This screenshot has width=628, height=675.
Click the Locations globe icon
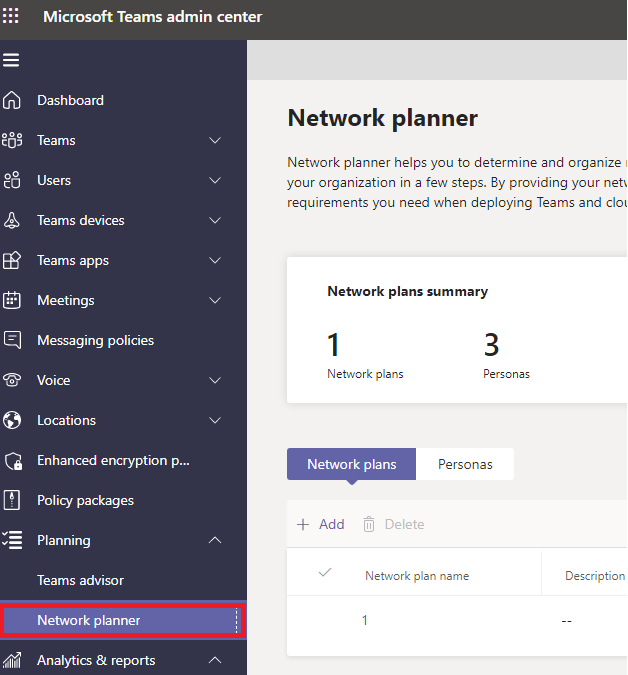pos(12,420)
